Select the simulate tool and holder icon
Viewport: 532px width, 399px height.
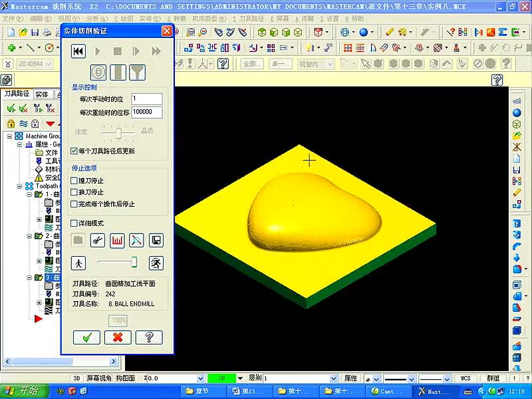tap(137, 72)
